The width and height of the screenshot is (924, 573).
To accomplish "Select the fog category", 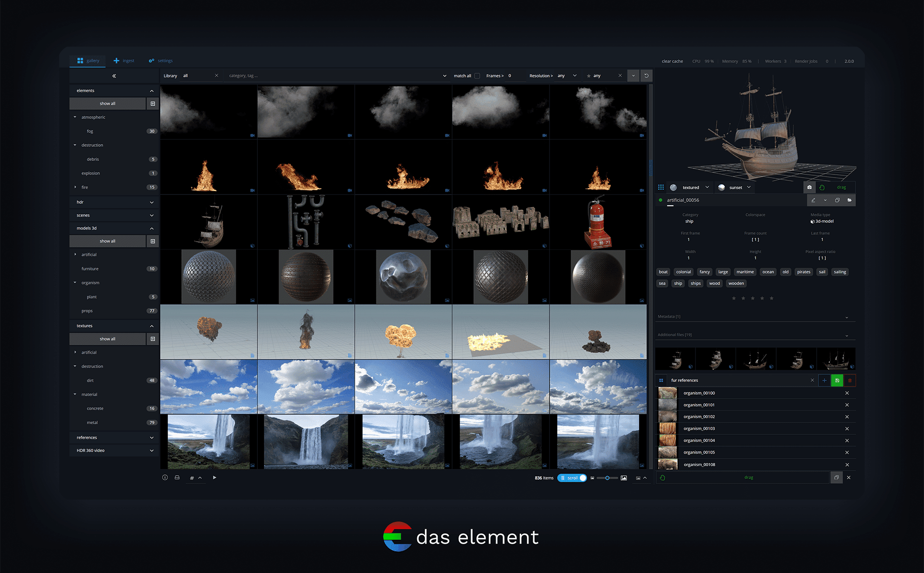I will (x=114, y=131).
